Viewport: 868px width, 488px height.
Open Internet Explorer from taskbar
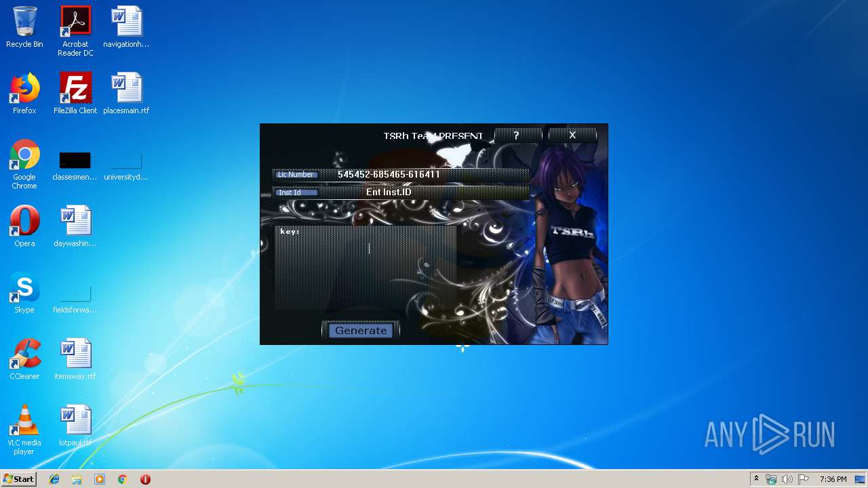(54, 479)
